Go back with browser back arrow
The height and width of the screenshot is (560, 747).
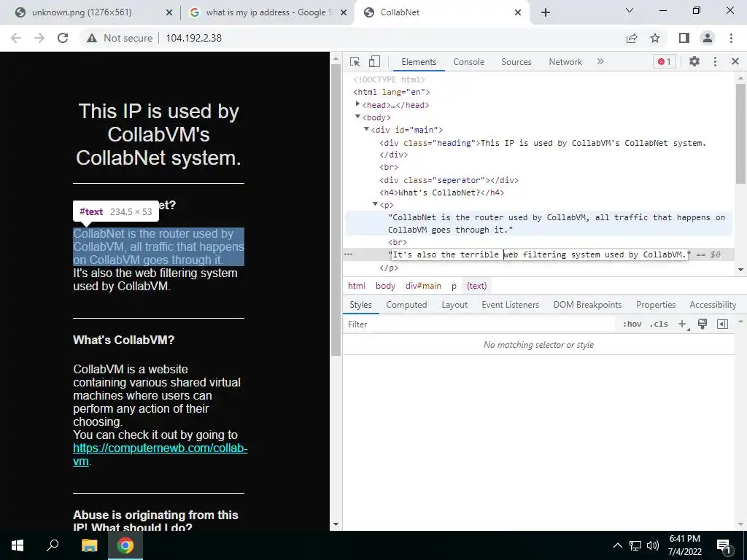(x=16, y=38)
